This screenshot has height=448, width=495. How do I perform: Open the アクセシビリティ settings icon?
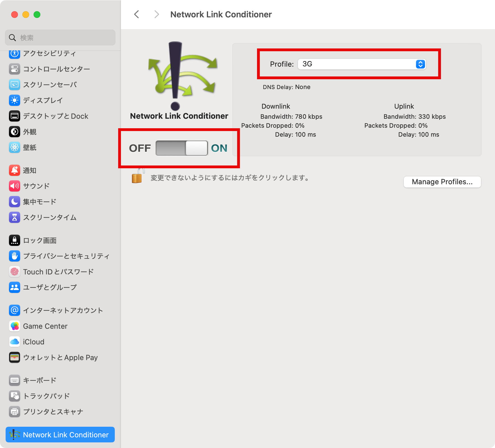(15, 54)
